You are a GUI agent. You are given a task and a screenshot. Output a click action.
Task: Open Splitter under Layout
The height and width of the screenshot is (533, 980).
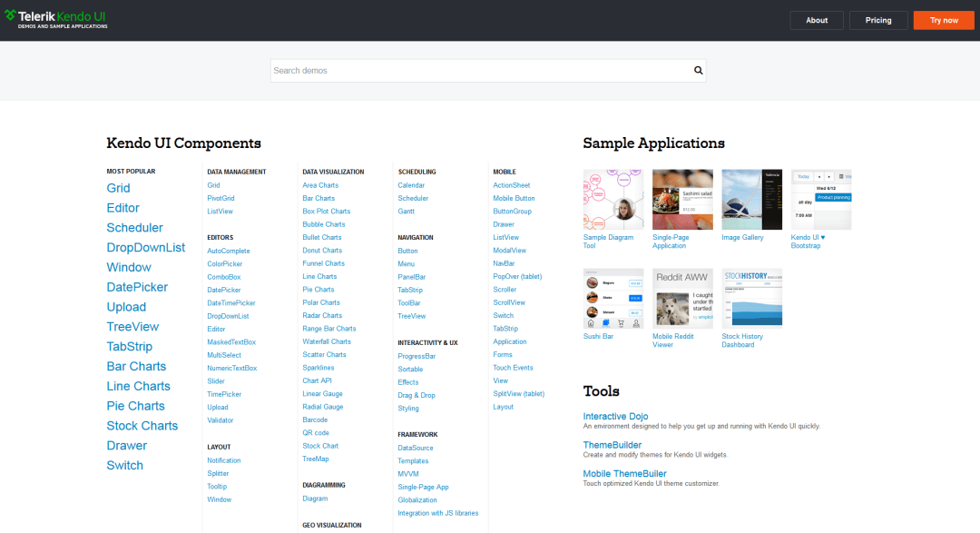coord(218,474)
